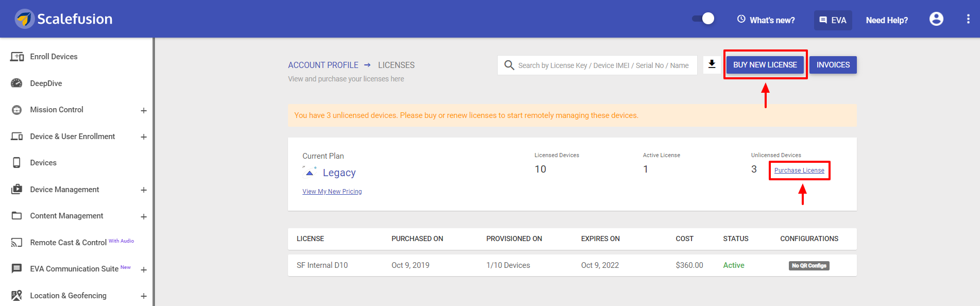The image size is (980, 306).
Task: Click the search magnifier icon
Action: pyautogui.click(x=509, y=65)
